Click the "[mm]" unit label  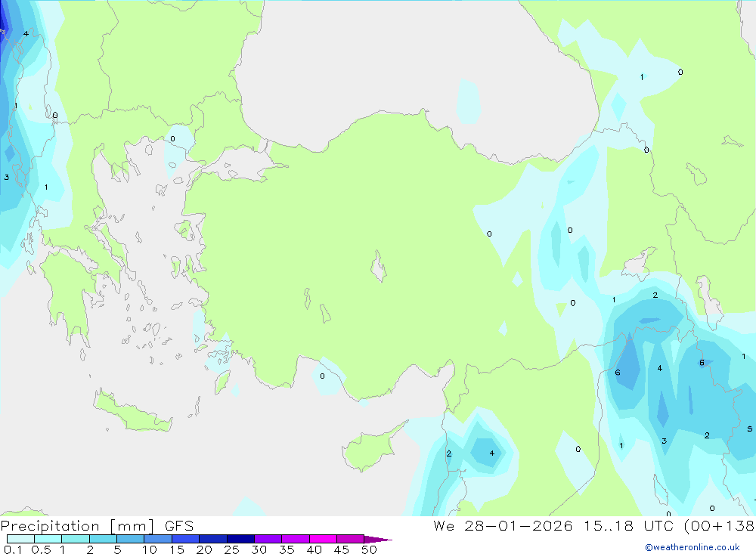coord(132,526)
